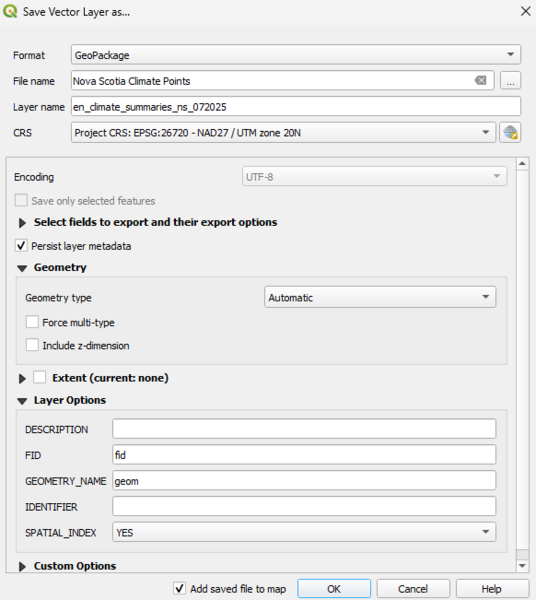Viewport: 536px width, 600px height.
Task: Open the SPATIAL_INDEX YES dropdown
Action: point(304,532)
